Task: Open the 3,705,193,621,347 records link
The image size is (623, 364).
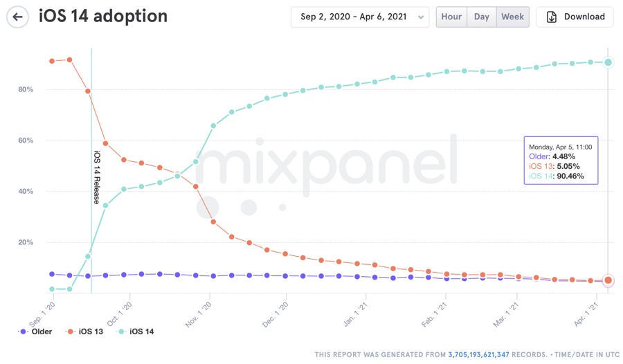Action: click(478, 354)
